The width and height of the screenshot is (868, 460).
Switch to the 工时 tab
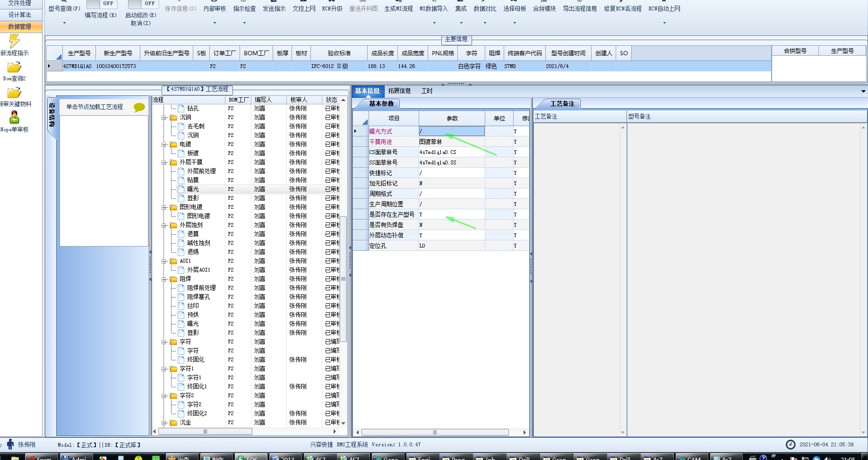[x=427, y=91]
